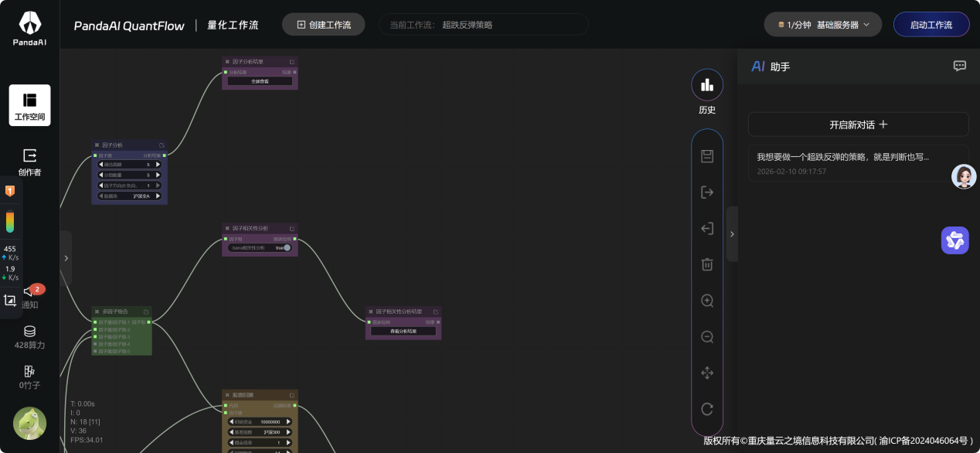
Task: Toggle collapse square on 因子分析结果 node
Action: tap(226, 62)
